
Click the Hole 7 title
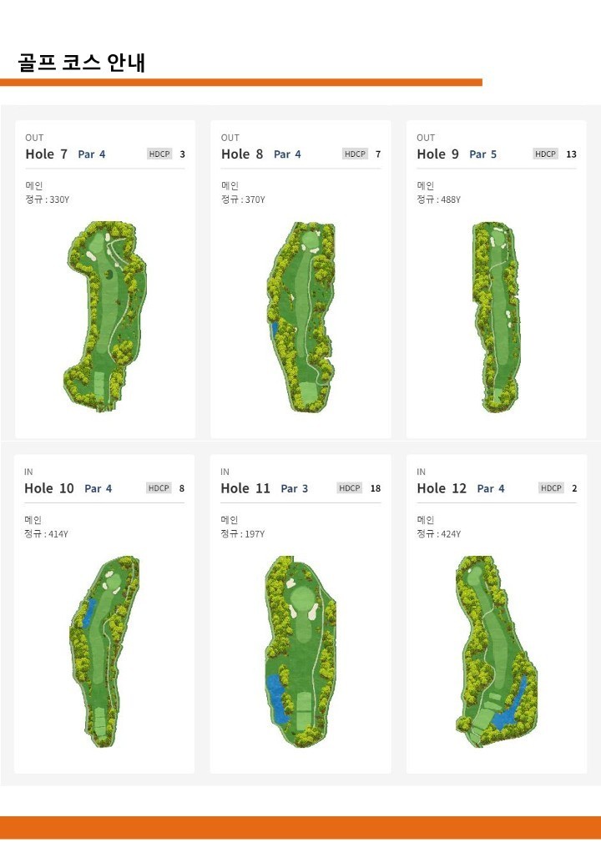click(46, 154)
